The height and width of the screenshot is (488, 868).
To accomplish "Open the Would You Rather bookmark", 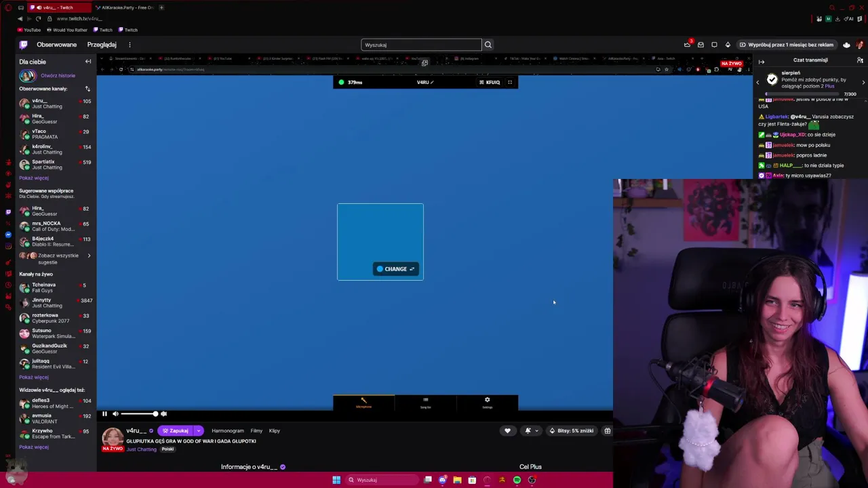I will point(67,30).
